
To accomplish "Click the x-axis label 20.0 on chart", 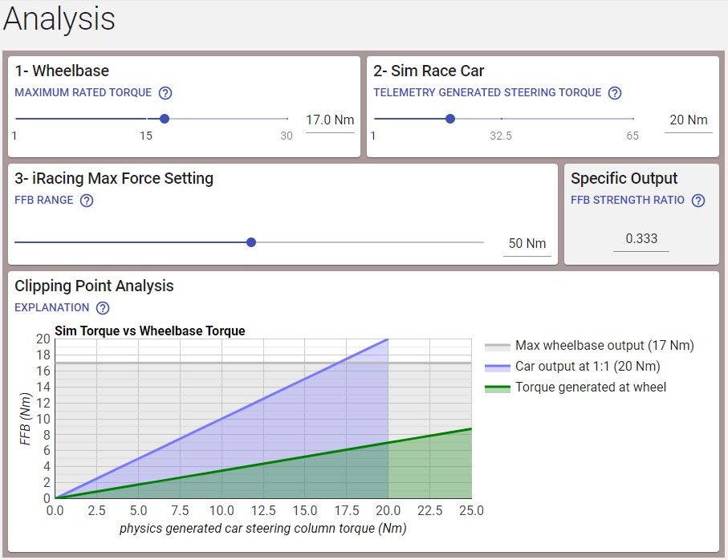I will 388,511.
